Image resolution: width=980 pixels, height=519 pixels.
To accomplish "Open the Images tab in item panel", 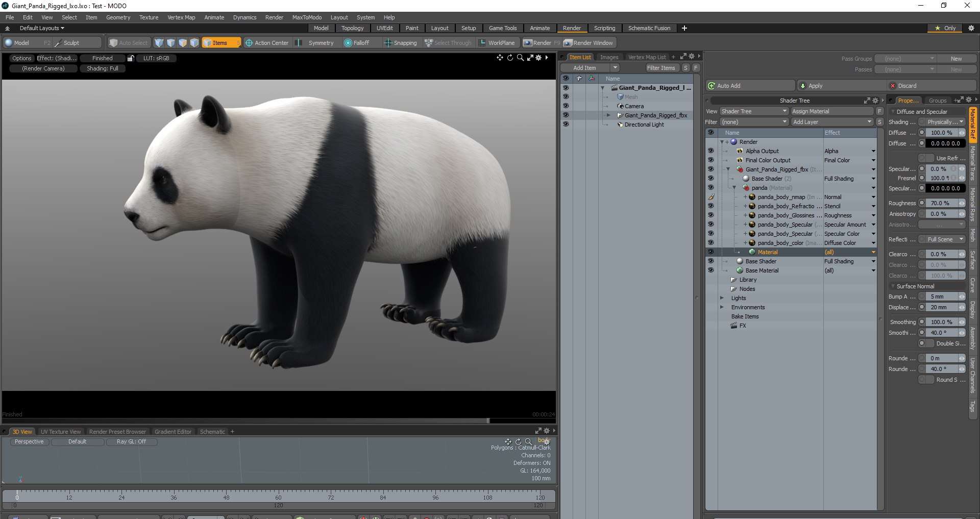I will 609,57.
